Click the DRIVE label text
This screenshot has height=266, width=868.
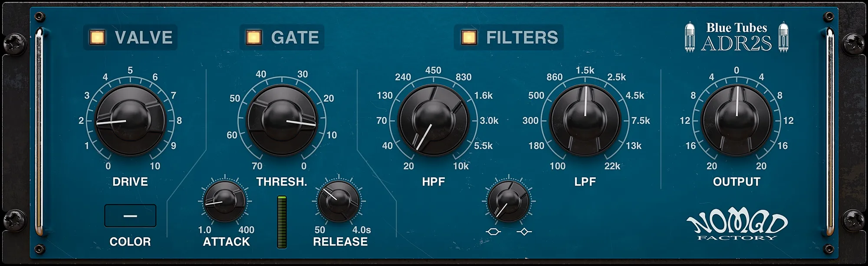point(130,182)
